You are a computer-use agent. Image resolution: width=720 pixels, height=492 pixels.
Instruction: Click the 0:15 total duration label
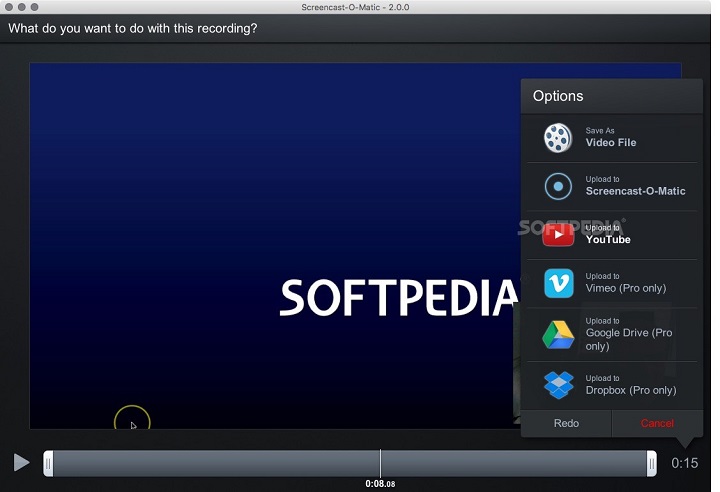(x=685, y=463)
